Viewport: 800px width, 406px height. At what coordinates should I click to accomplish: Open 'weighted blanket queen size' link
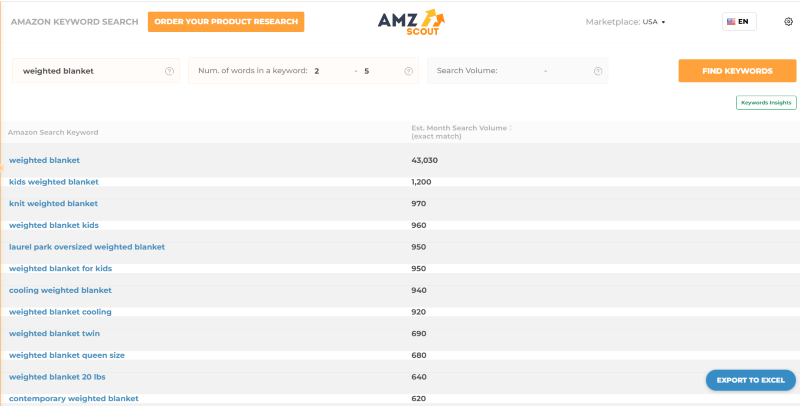coord(67,356)
